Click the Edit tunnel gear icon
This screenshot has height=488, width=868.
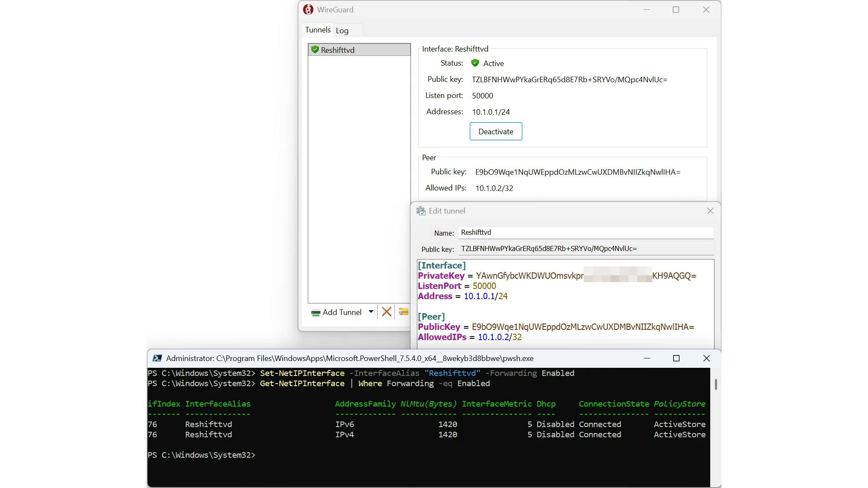point(421,211)
